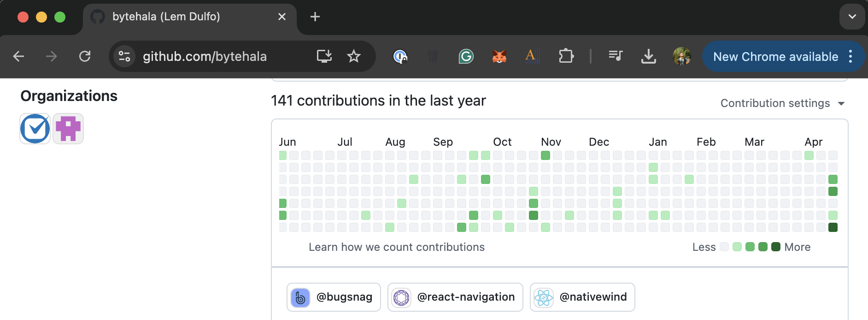Open the purple pixel organization avatar
The height and width of the screenshot is (320, 868).
(x=68, y=129)
